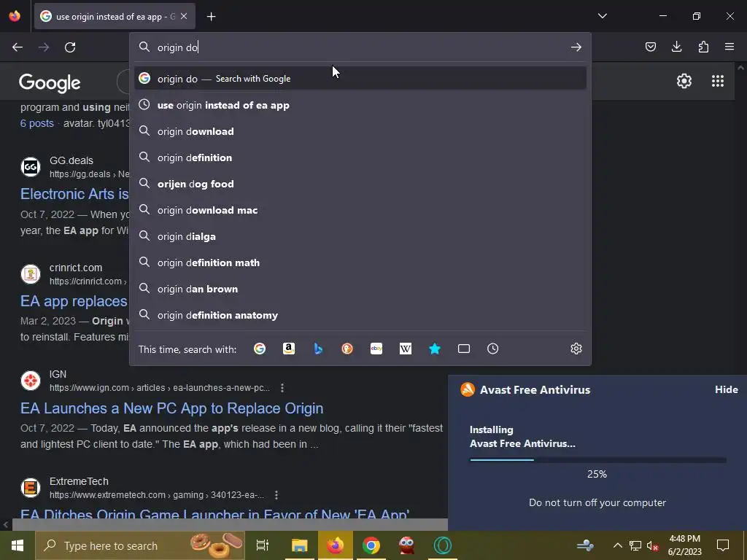Open Google settings gear
747x560 pixels.
684,81
